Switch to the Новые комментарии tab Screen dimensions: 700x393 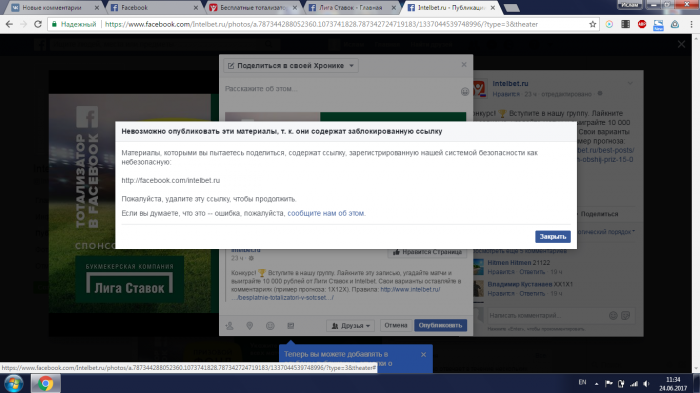(x=52, y=8)
